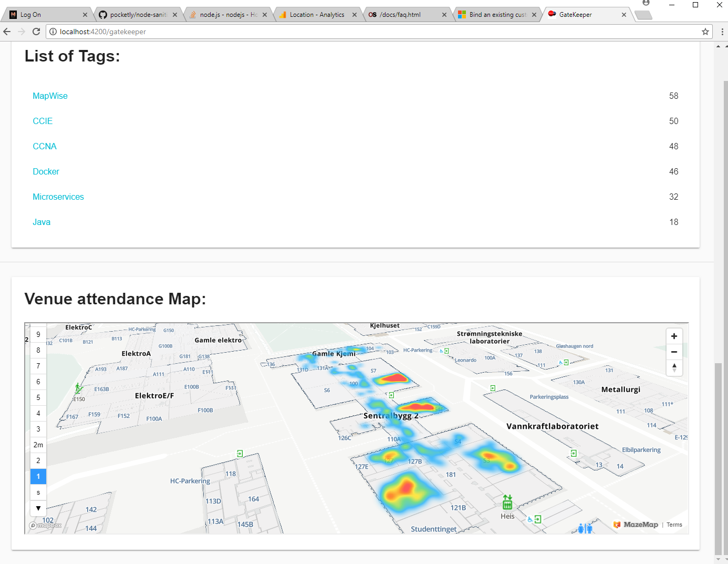The height and width of the screenshot is (564, 728).
Task: Click the restroom icon on the map
Action: 585,528
